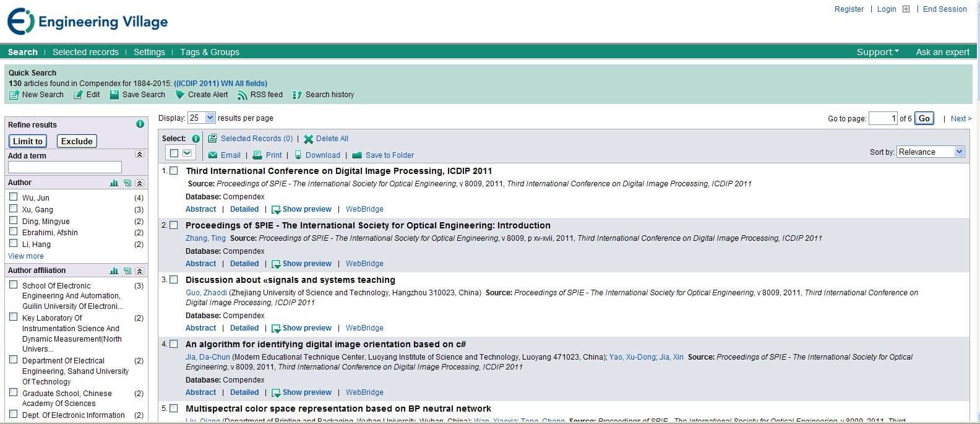Click Ask an expert
This screenshot has height=424, width=980.
942,52
